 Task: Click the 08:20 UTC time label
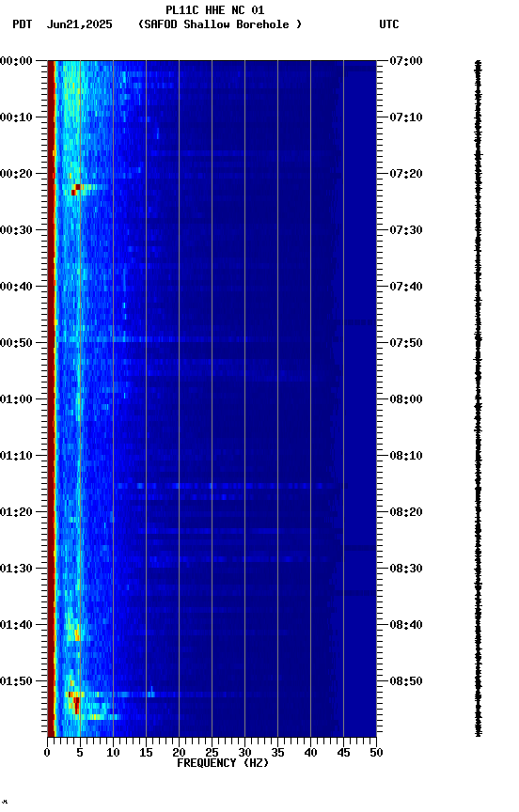pyautogui.click(x=406, y=513)
